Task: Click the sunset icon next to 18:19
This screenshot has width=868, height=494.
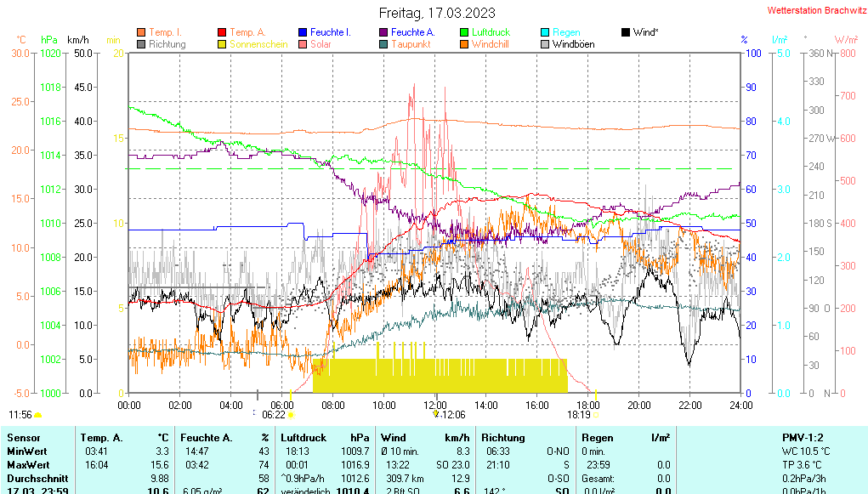Action: pyautogui.click(x=595, y=415)
